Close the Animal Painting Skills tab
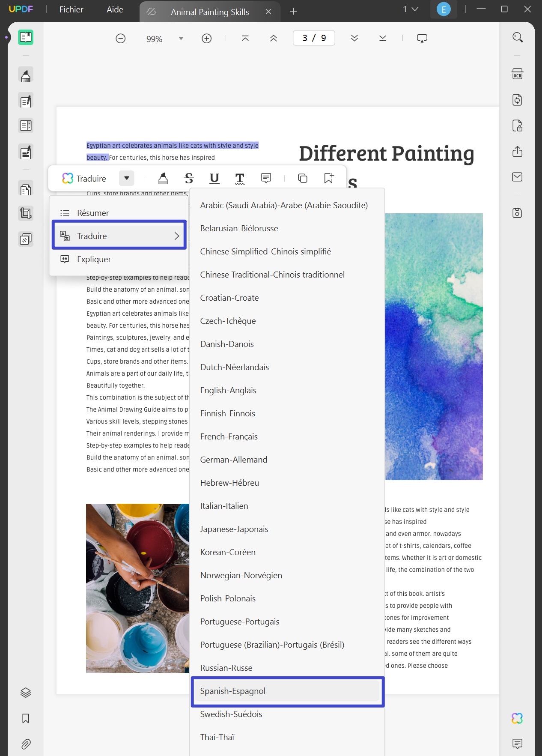Viewport: 542px width, 756px height. click(x=268, y=12)
